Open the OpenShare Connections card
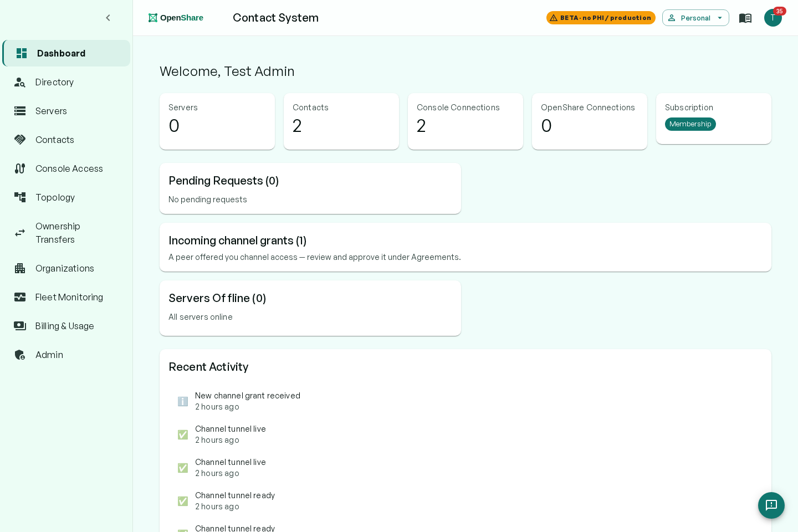The width and height of the screenshot is (798, 532). [x=590, y=121]
